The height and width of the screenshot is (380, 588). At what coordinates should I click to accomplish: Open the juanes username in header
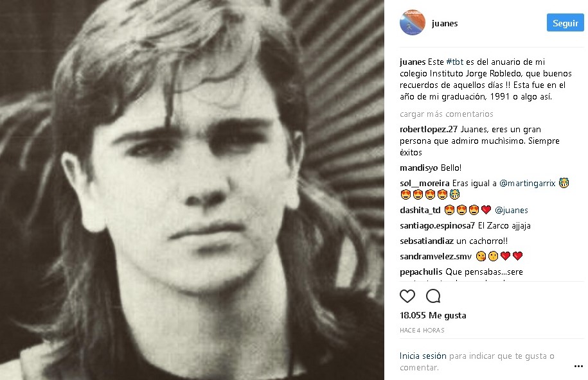point(445,23)
